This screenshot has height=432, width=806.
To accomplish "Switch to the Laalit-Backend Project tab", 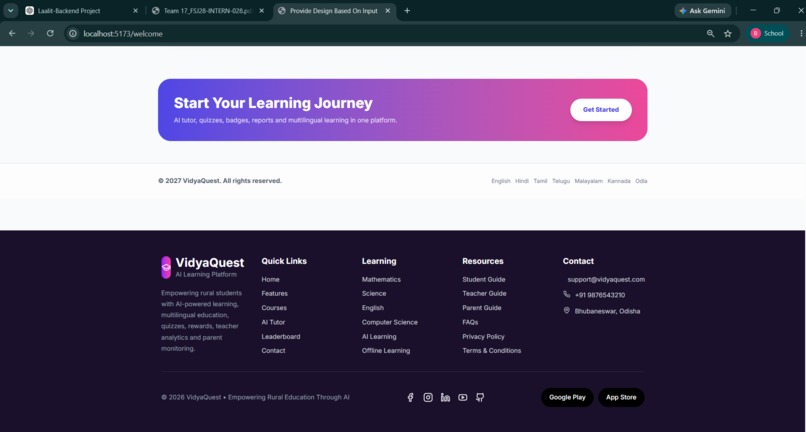I will pyautogui.click(x=82, y=11).
